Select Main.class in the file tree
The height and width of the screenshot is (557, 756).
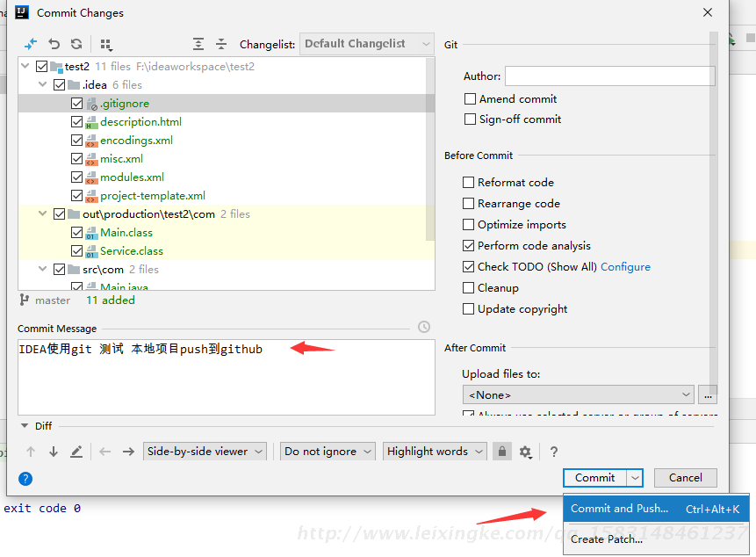(126, 233)
